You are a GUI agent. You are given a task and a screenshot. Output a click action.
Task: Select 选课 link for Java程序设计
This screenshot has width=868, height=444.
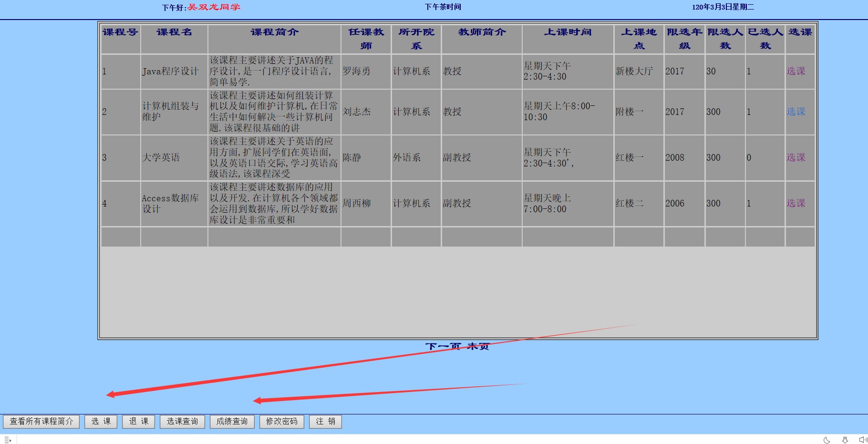click(796, 71)
